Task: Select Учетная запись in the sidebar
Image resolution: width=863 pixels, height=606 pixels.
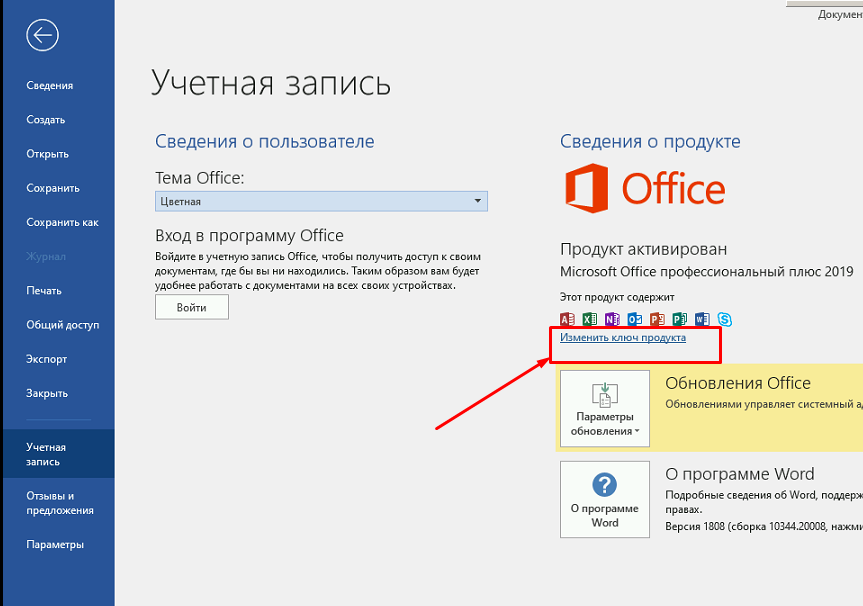Action: click(57, 454)
